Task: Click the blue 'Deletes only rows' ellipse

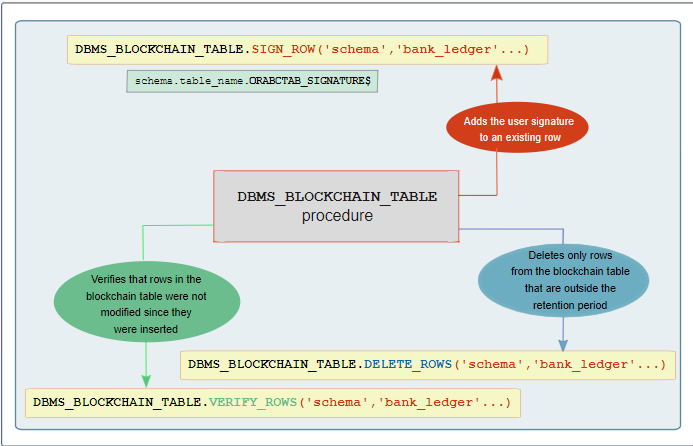Action: click(x=564, y=281)
